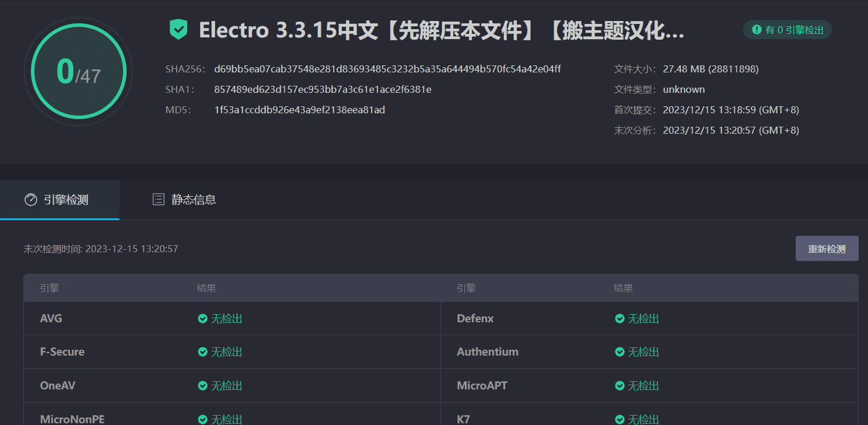Click the F-Secure engine name
Screen dimensions: 868x425
click(x=62, y=352)
